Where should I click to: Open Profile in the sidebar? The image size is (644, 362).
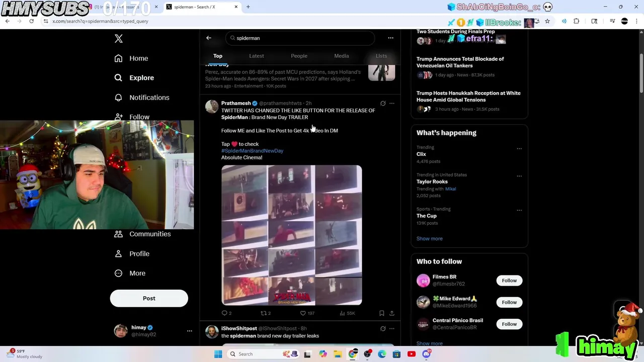point(132,253)
